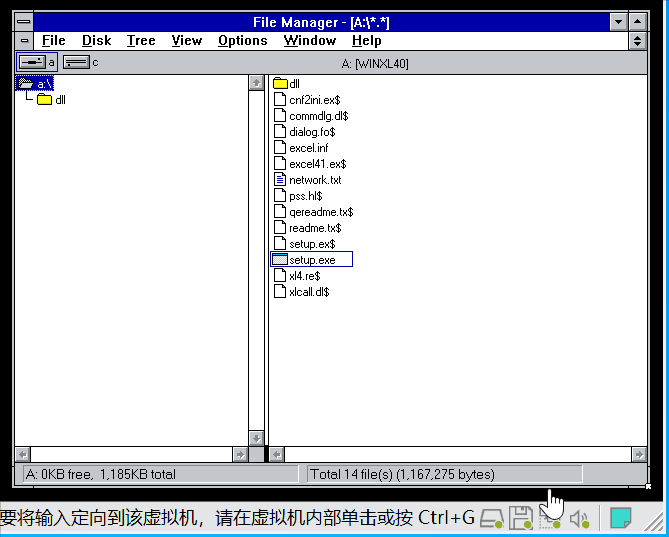Click the VM sound speaker status icon
The height and width of the screenshot is (537, 669).
(x=579, y=519)
